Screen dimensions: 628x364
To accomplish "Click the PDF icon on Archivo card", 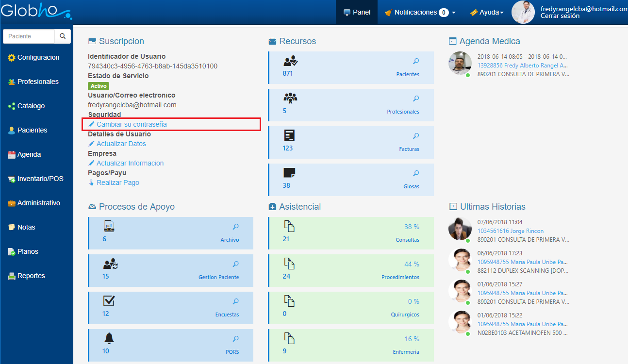I will [x=109, y=226].
